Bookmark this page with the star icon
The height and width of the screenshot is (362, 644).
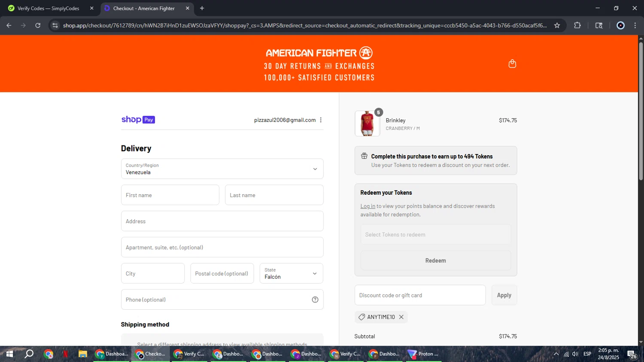[x=557, y=25]
